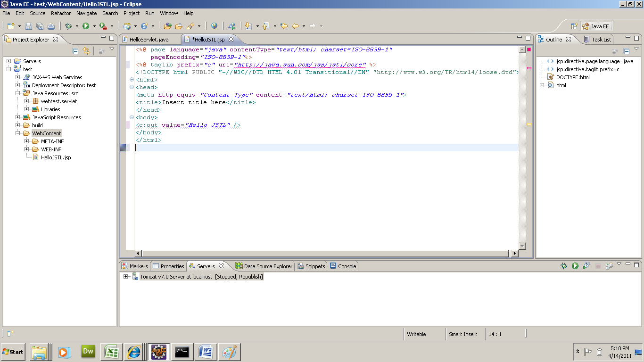Screen dimensions: 644x362
Task: Collapse all in the Project Explorer toolbar
Action: click(75, 51)
